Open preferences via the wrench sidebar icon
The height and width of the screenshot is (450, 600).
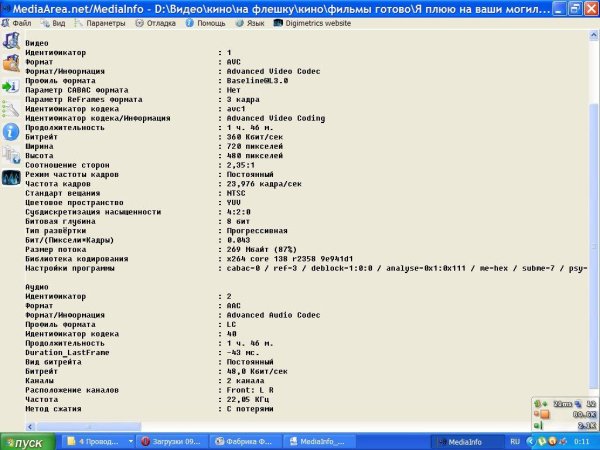click(x=10, y=109)
